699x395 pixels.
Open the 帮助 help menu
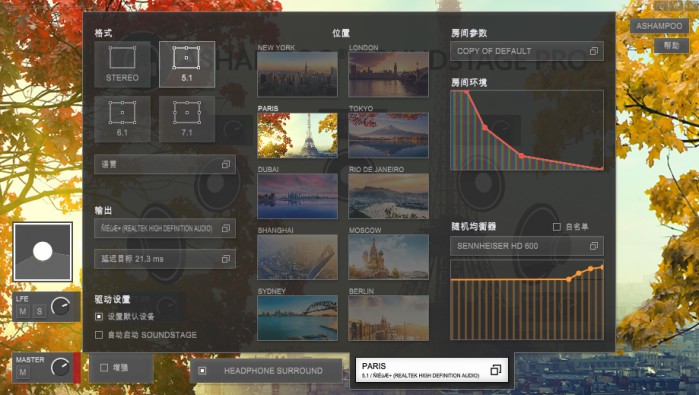coord(671,45)
